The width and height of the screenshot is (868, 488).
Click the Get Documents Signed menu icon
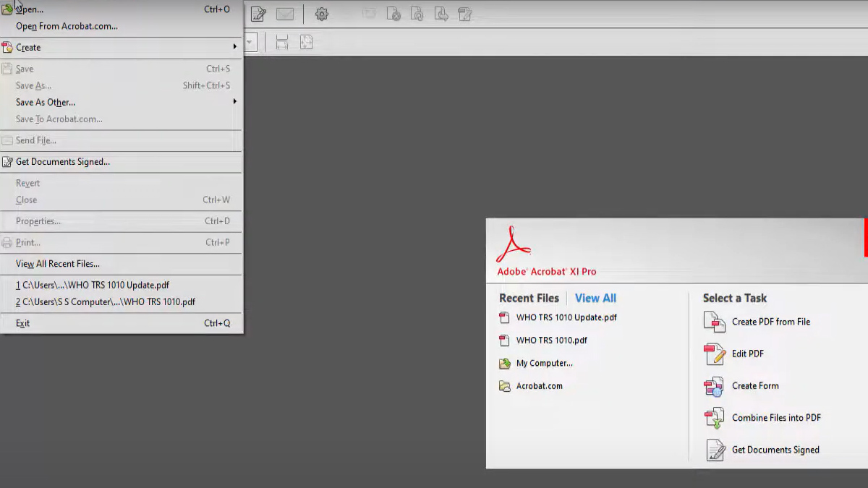[x=7, y=162]
